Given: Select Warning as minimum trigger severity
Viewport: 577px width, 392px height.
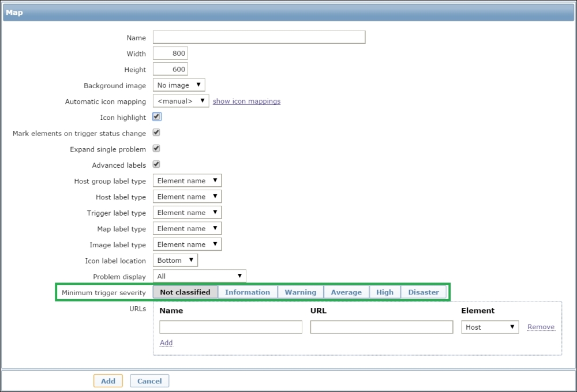Looking at the screenshot, I should pos(301,292).
